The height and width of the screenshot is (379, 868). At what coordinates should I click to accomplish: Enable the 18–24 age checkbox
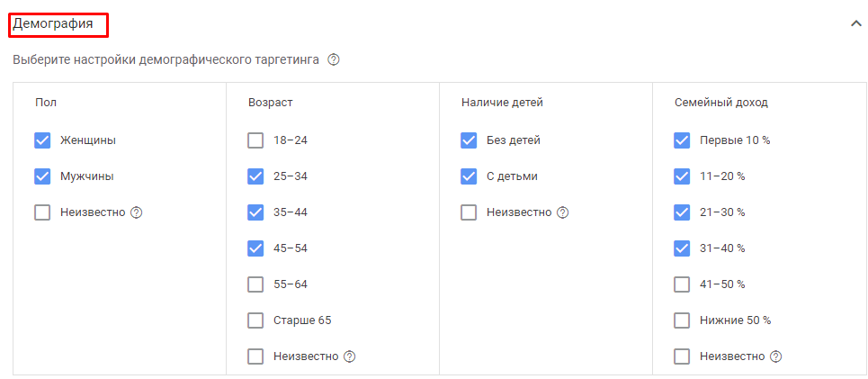click(255, 140)
